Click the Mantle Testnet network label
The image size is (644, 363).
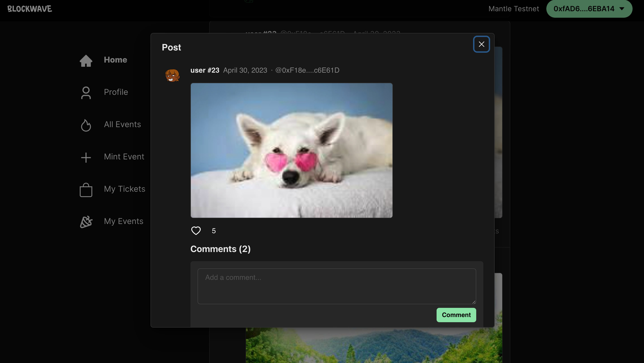tap(513, 9)
